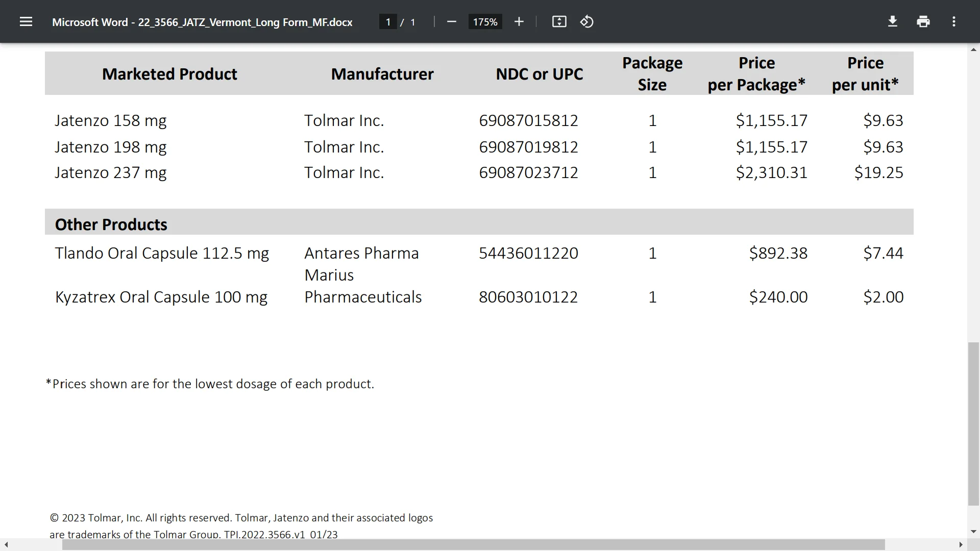Click the Price per Package column header
Image resolution: width=980 pixels, height=551 pixels.
[x=756, y=73]
